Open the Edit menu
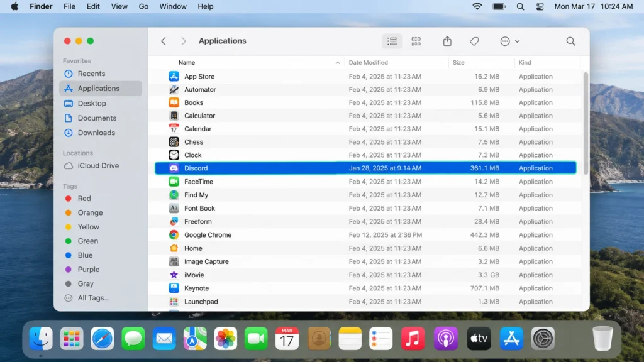This screenshot has height=362, width=644. (x=93, y=6)
